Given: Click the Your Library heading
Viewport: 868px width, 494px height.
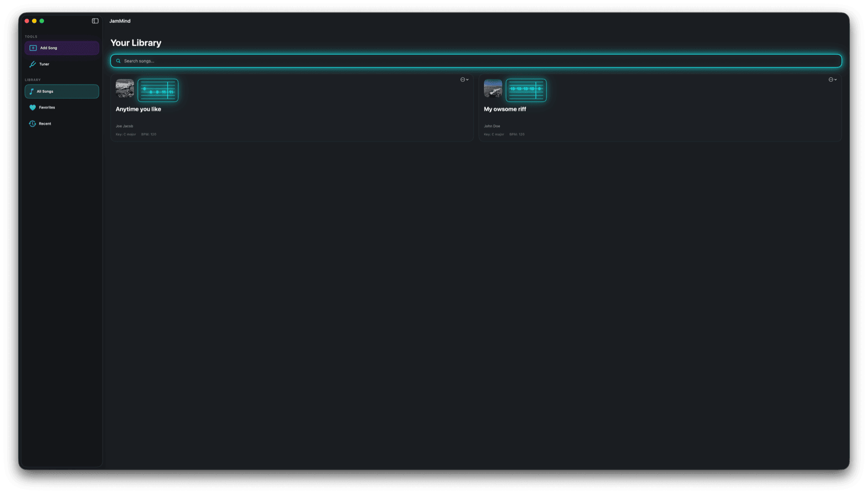Looking at the screenshot, I should pyautogui.click(x=136, y=43).
